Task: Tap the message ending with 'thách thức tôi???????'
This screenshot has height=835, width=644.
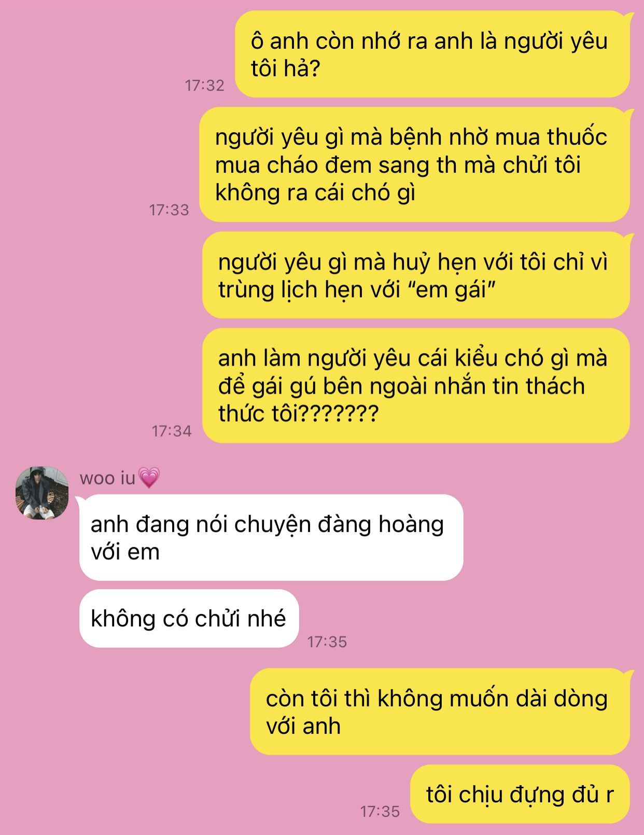Action: 416,385
